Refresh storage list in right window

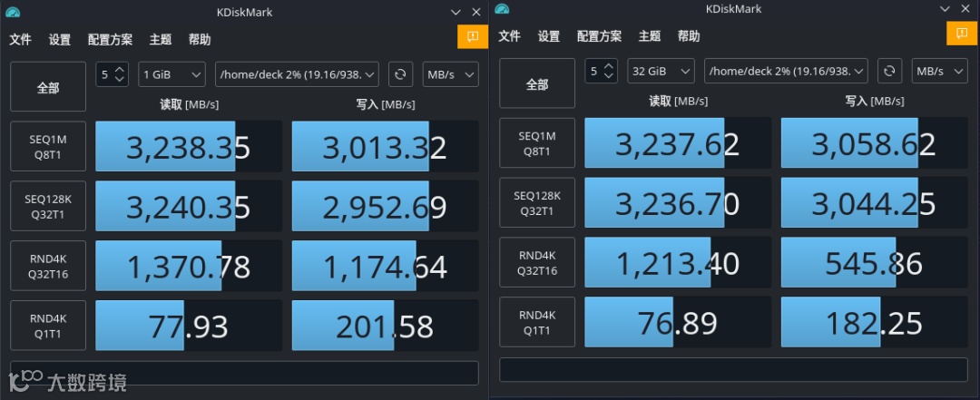click(890, 71)
